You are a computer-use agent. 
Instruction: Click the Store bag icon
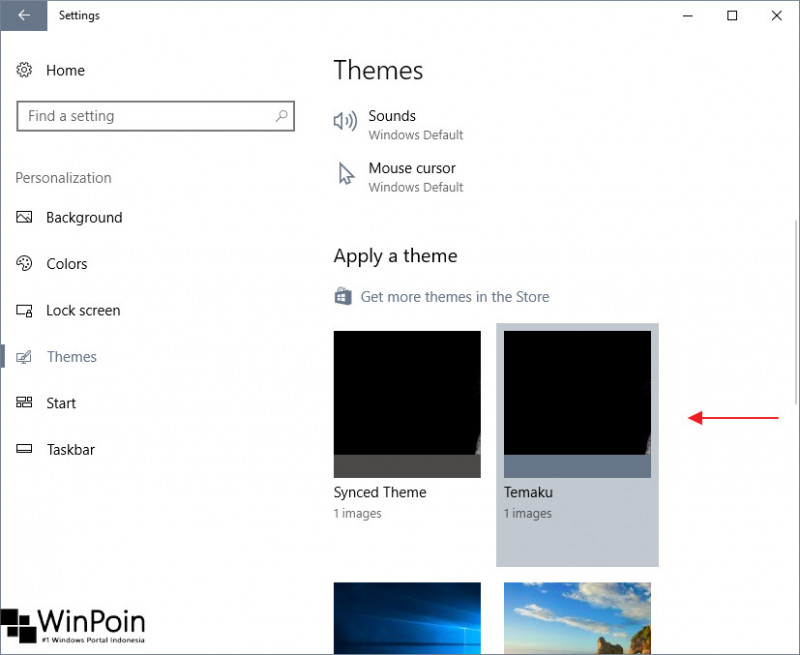click(x=343, y=296)
